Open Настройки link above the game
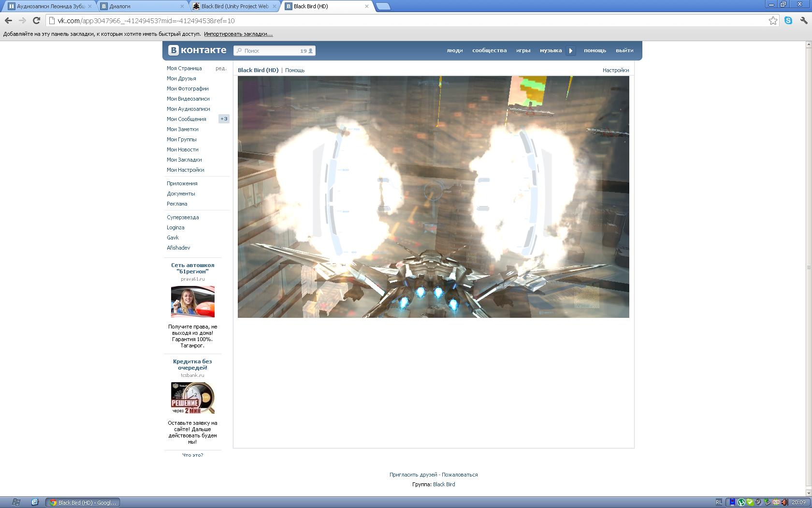Viewport: 812px width, 508px height. 615,70
